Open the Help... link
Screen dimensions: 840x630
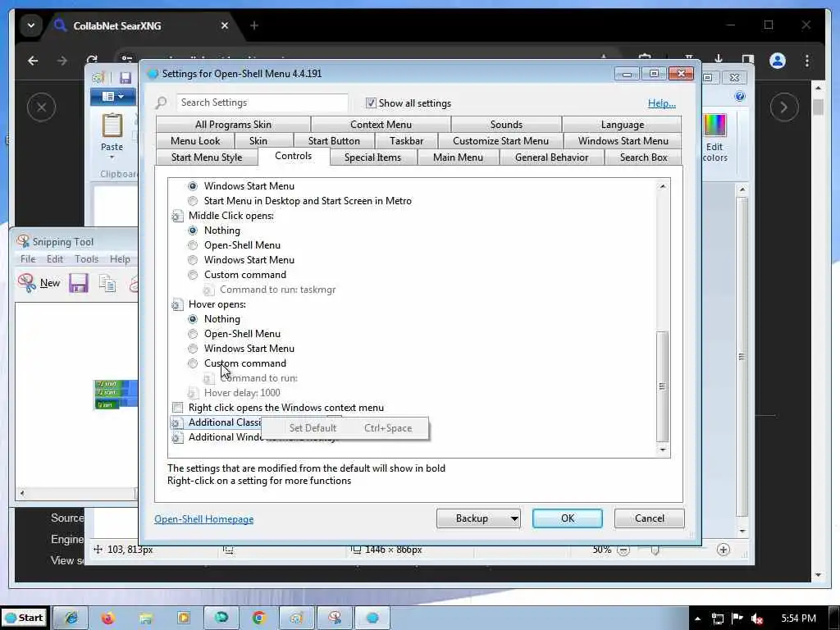pos(662,103)
